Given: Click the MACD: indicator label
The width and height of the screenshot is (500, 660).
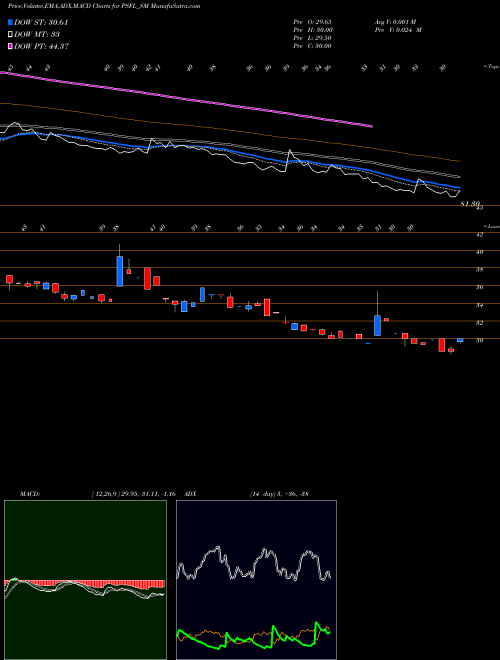Looking at the screenshot, I should [x=30, y=494].
